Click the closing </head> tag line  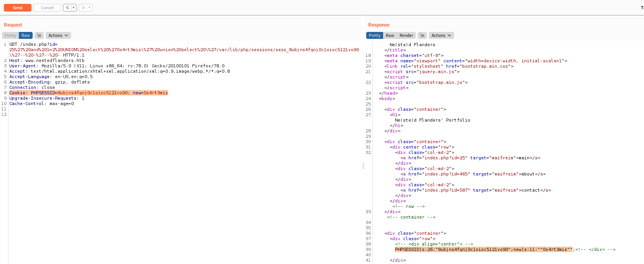click(x=388, y=93)
